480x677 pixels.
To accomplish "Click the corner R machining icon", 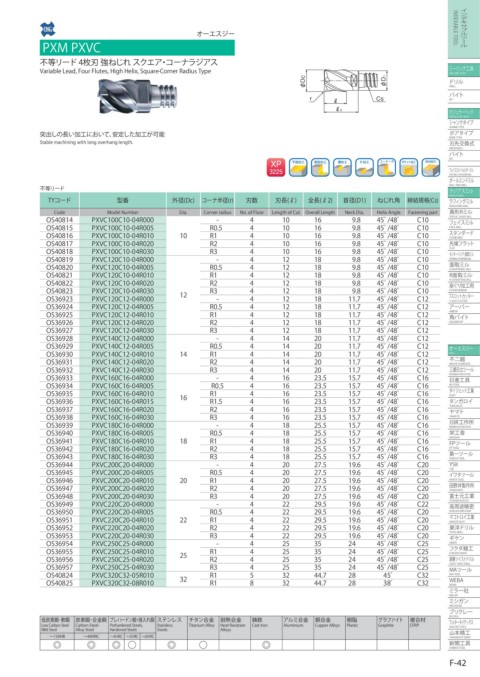I will [386, 168].
